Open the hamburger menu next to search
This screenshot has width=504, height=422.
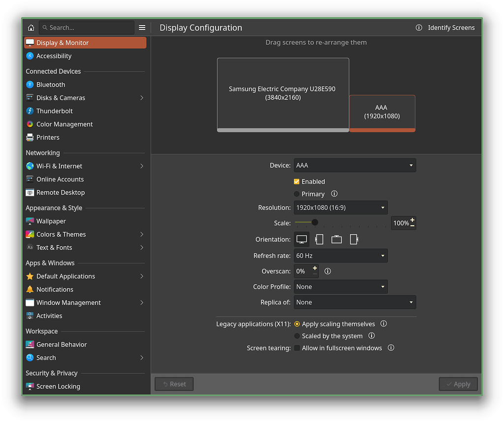coord(142,27)
